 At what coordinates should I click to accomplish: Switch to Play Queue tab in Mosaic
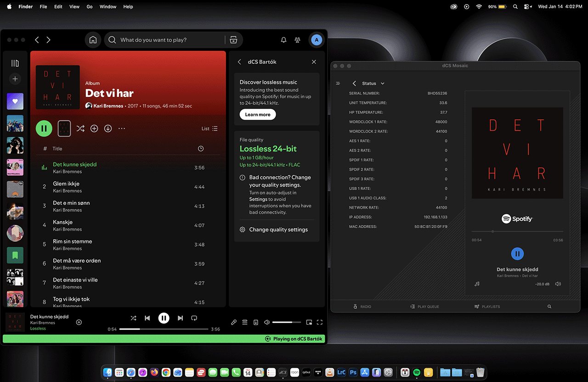424,306
